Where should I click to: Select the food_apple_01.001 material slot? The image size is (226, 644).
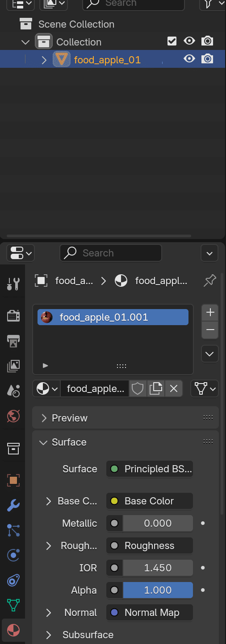(x=113, y=318)
